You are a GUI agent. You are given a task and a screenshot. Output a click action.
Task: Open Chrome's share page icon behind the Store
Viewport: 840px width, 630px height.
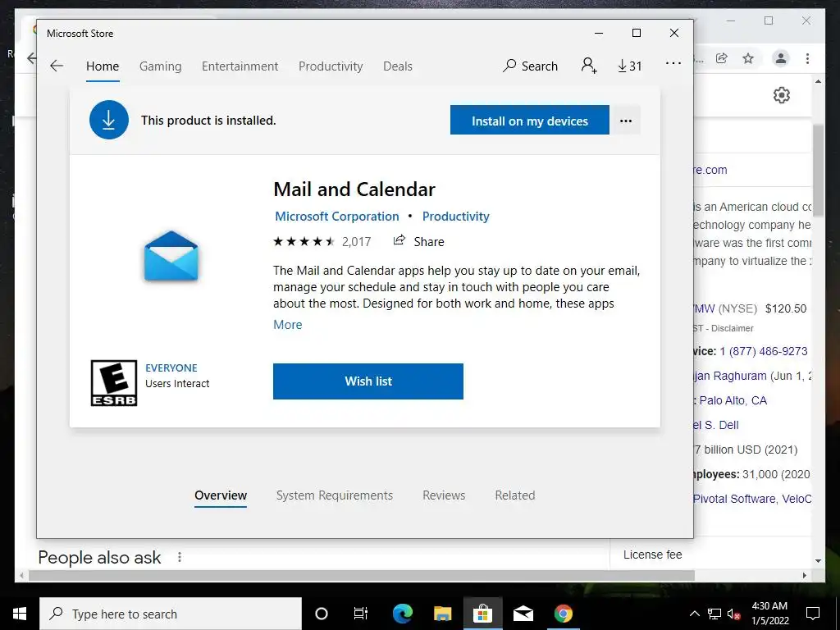coord(722,58)
